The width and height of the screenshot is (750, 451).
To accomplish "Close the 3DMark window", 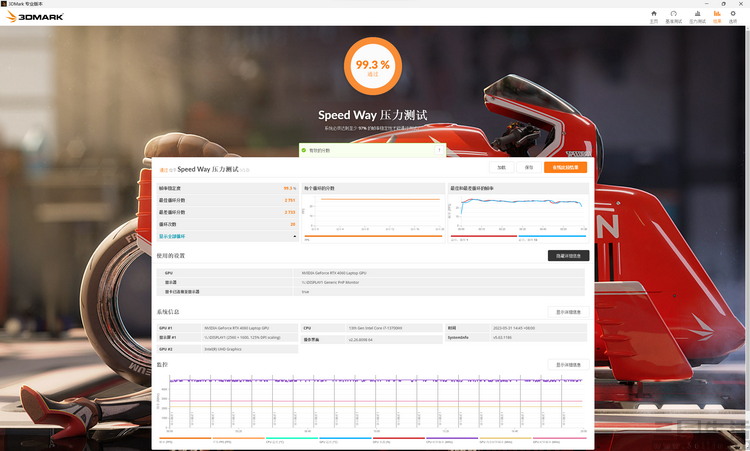I will click(740, 4).
